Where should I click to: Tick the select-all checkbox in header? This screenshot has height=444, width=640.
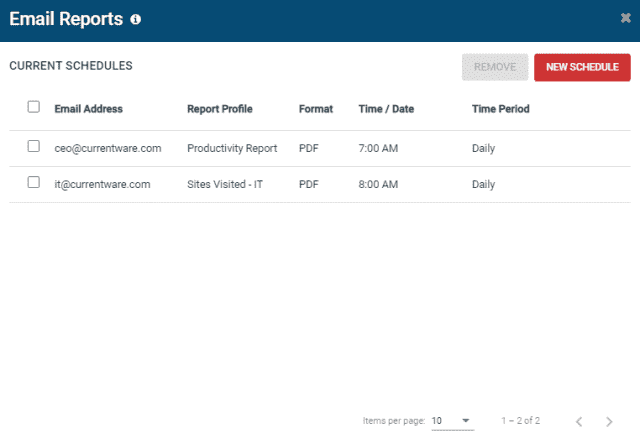pyautogui.click(x=33, y=107)
